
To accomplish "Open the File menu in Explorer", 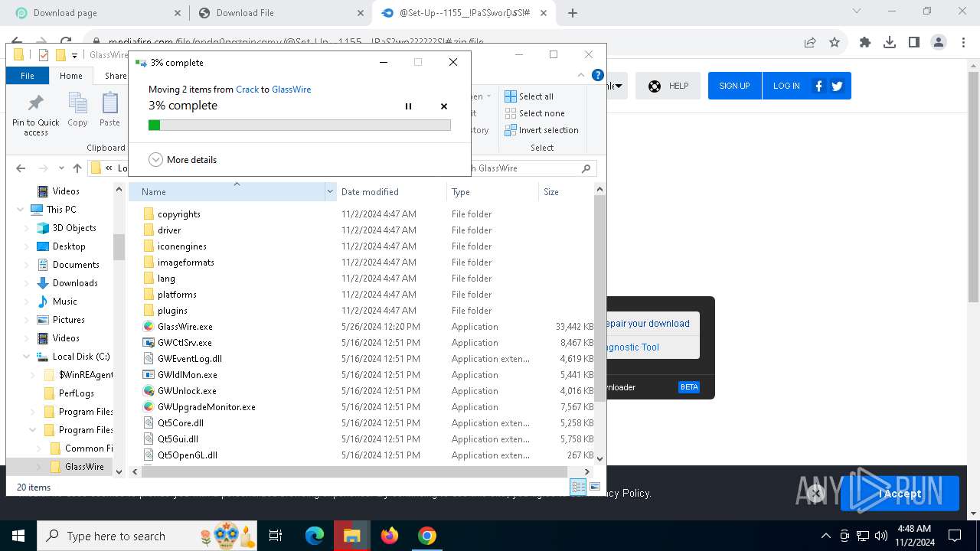I will [28, 76].
